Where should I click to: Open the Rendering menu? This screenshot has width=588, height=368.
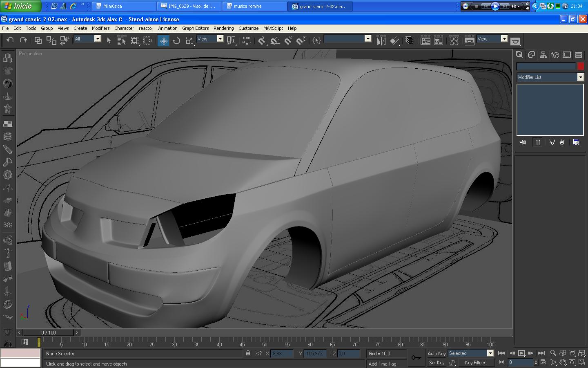pyautogui.click(x=223, y=28)
